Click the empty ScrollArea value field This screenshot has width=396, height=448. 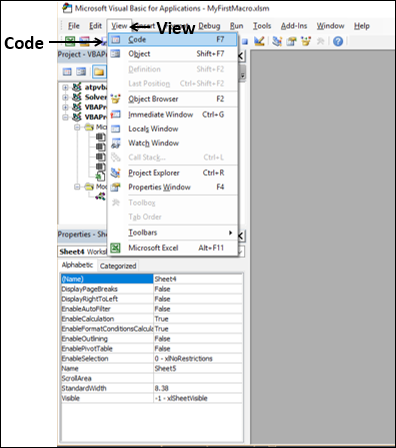point(198,378)
